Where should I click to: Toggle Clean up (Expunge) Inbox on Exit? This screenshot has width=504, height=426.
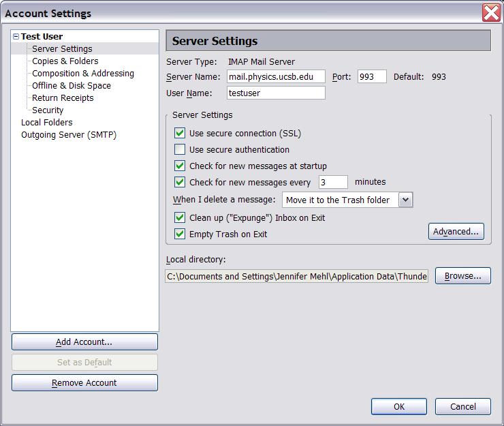[x=180, y=217]
